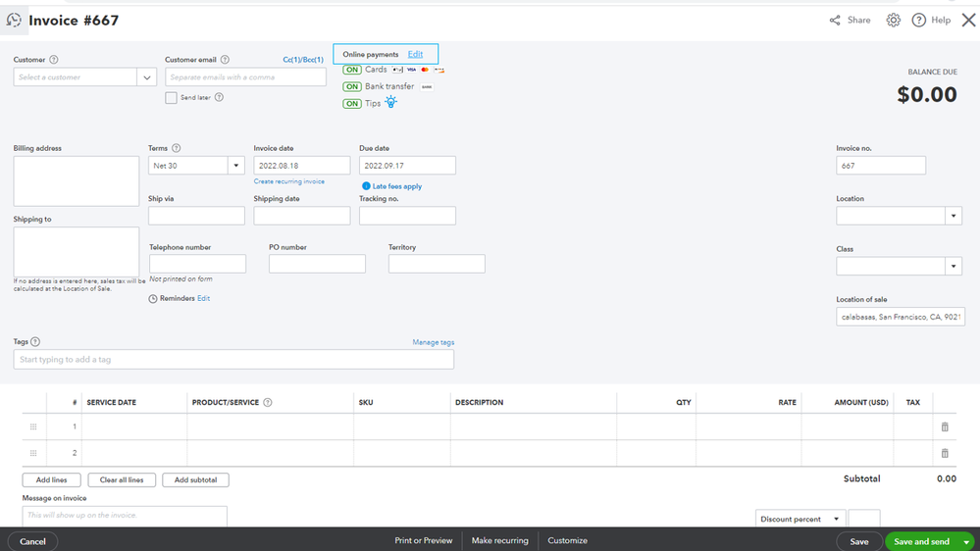Image resolution: width=980 pixels, height=551 pixels.
Task: Click the Customer email input field
Action: coord(245,77)
